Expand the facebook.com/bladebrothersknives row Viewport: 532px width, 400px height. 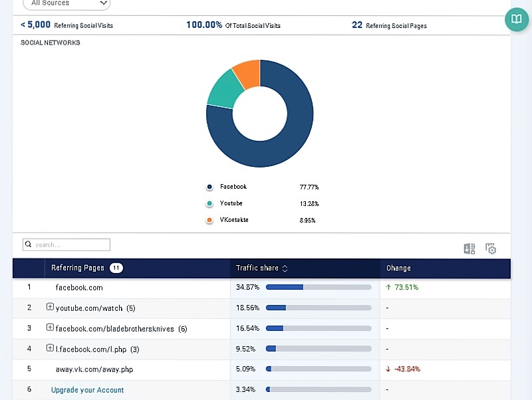click(x=50, y=328)
